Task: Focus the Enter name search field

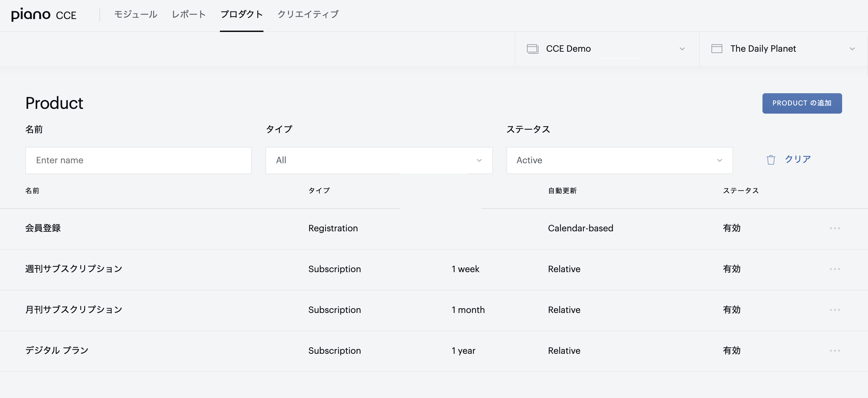Action: [139, 161]
